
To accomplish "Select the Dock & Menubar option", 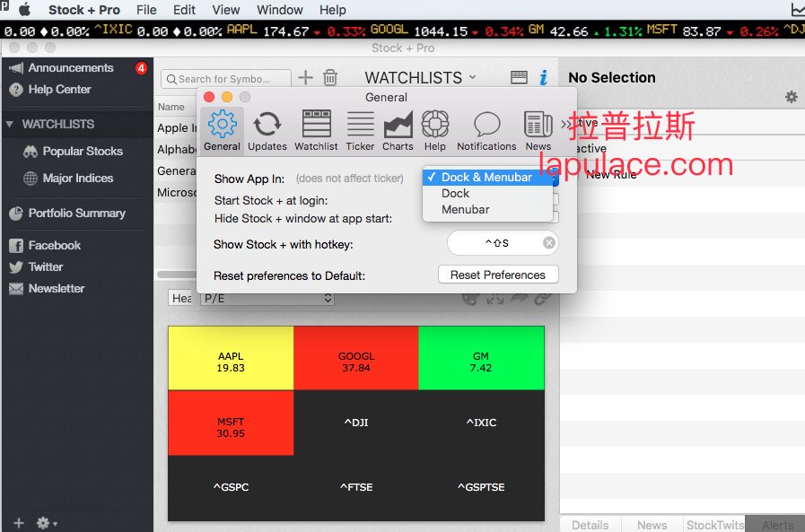I will pyautogui.click(x=487, y=177).
